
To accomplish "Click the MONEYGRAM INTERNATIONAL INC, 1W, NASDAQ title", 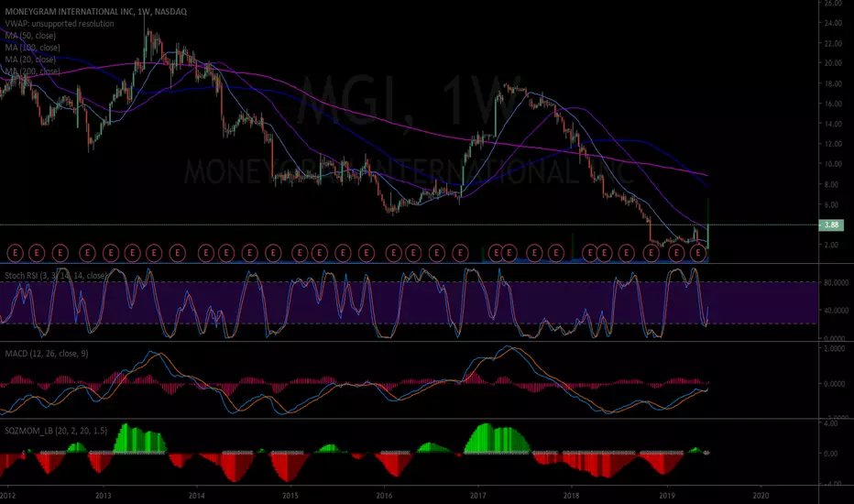I will (x=96, y=11).
